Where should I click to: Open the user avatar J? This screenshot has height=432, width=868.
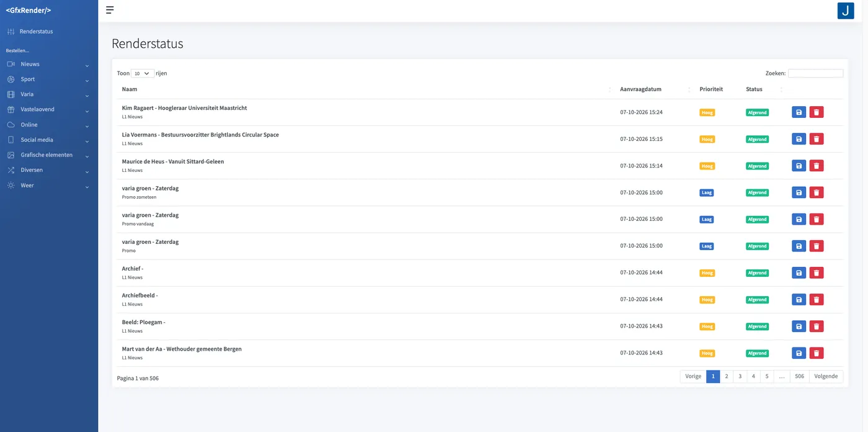(846, 11)
